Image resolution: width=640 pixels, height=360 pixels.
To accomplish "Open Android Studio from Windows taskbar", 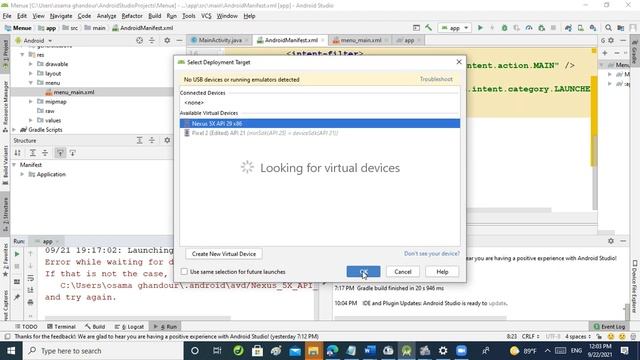I will 407,351.
